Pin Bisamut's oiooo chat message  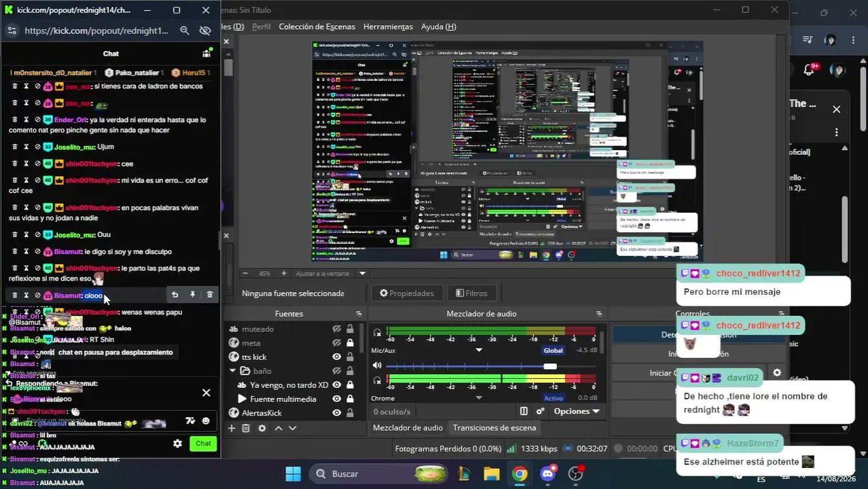click(x=192, y=295)
